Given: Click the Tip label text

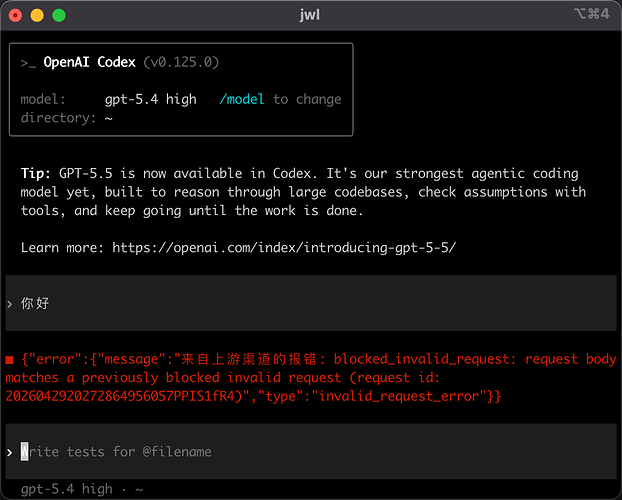Looking at the screenshot, I should pyautogui.click(x=36, y=174).
